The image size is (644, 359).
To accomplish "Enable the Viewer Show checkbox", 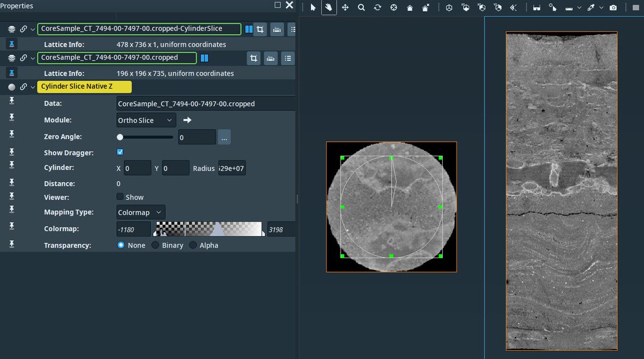I will click(120, 197).
